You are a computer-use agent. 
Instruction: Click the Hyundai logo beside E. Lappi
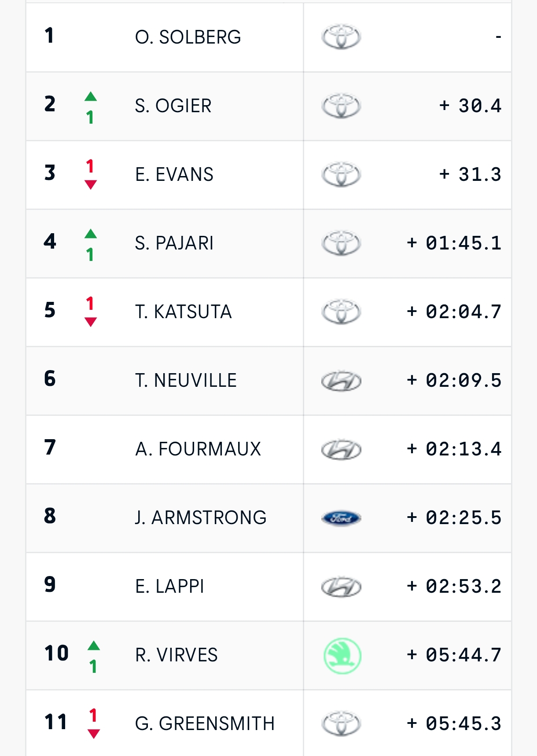(x=341, y=587)
